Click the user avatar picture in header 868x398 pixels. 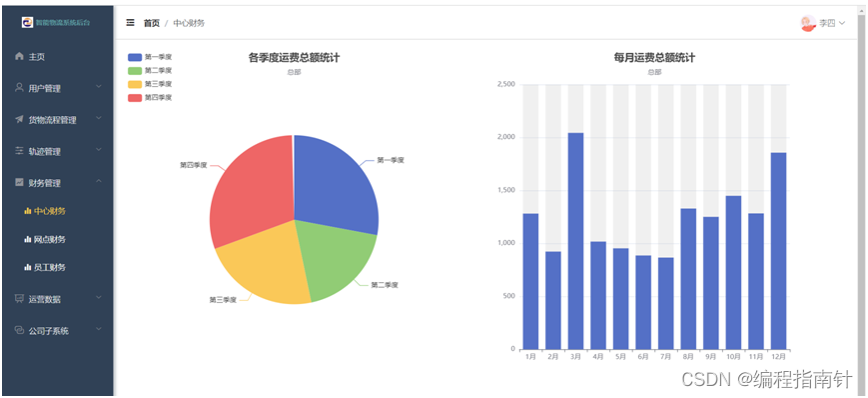pos(808,23)
